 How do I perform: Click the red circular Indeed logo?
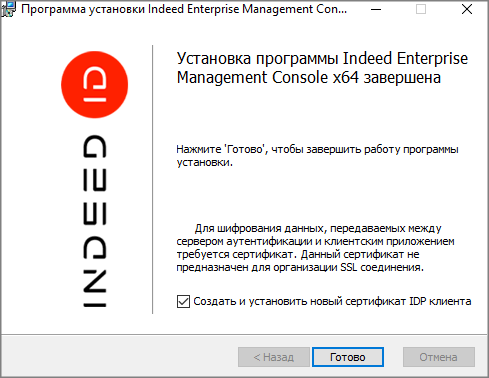tap(95, 84)
